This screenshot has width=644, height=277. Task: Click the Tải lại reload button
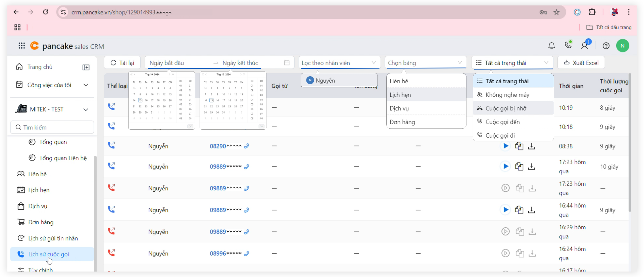click(x=122, y=63)
